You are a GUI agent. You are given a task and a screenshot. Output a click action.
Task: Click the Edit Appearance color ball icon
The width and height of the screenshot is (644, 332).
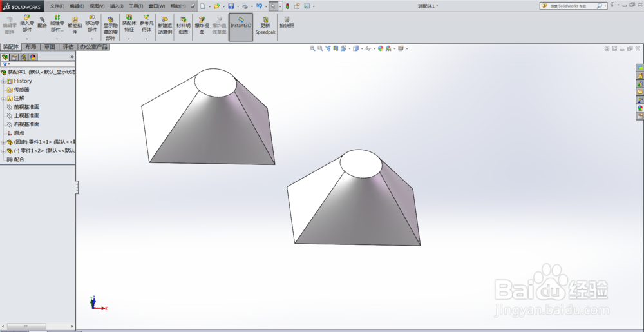(381, 48)
